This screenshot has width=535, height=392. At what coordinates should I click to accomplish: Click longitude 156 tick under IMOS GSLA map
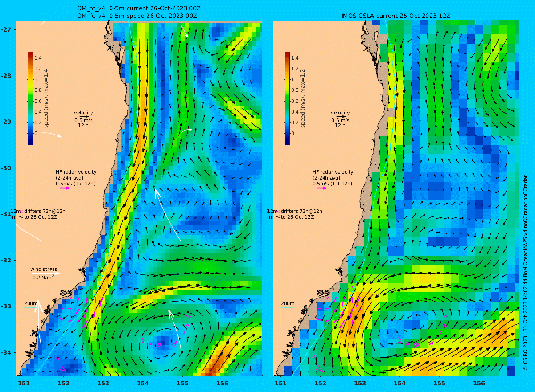pyautogui.click(x=479, y=383)
